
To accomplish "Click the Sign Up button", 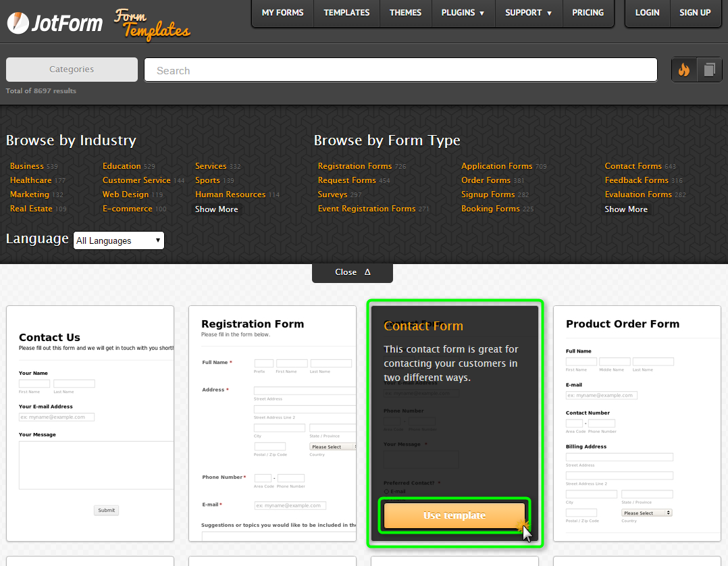I will coord(695,13).
